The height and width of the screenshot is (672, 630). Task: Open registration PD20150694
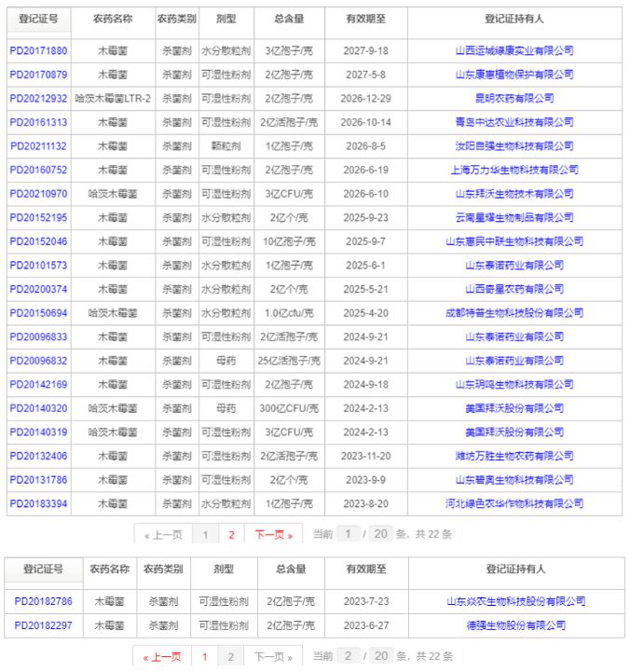pos(38,313)
